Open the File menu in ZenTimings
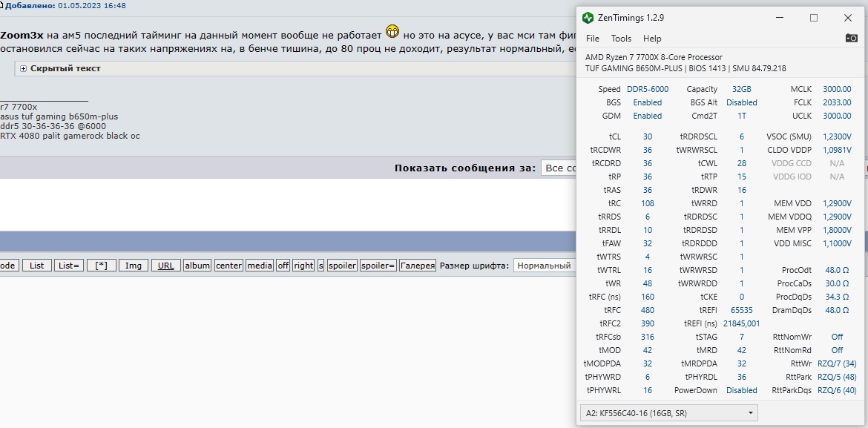Viewport: 868px width, 428px height. point(592,39)
